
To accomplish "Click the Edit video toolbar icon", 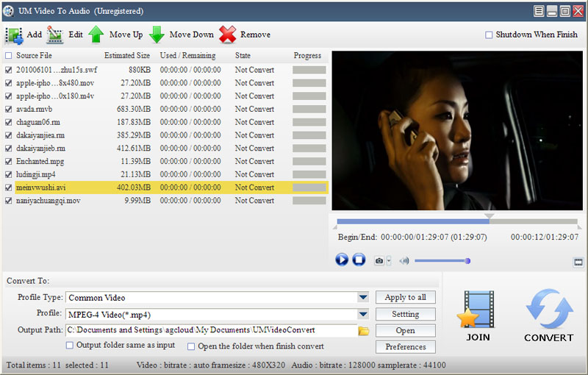I will click(x=55, y=35).
